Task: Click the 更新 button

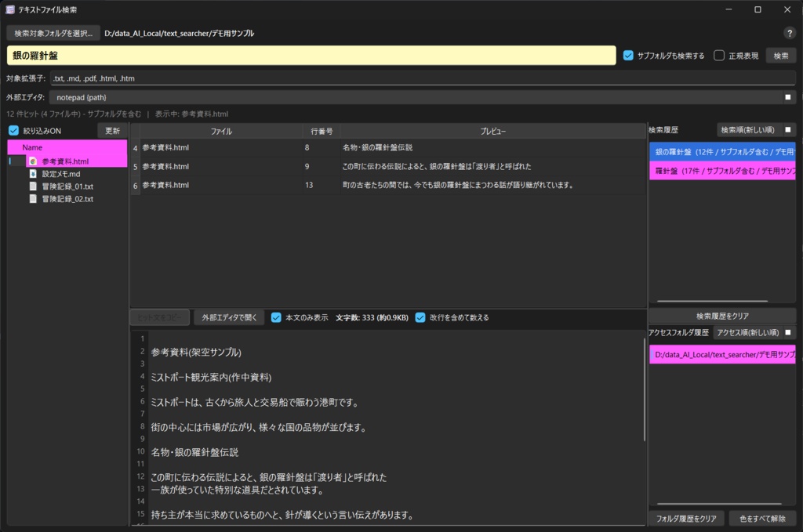Action: 112,131
